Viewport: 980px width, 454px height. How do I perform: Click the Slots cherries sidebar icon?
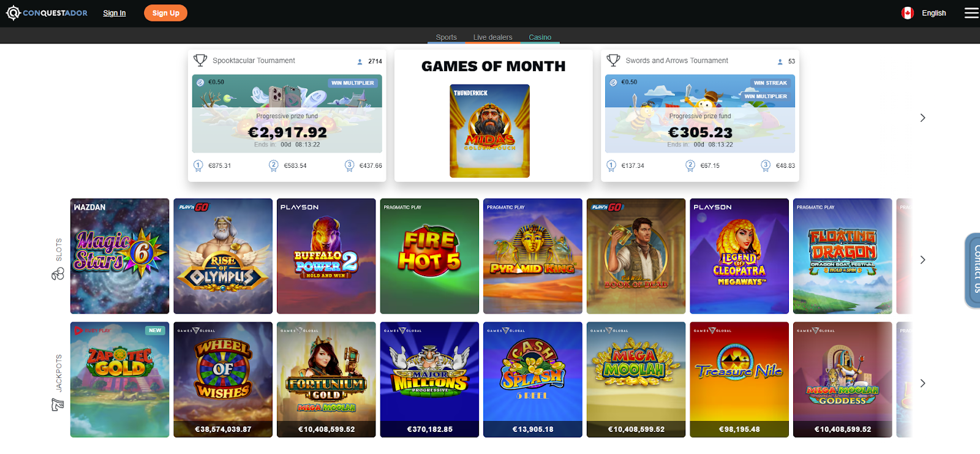click(x=58, y=274)
